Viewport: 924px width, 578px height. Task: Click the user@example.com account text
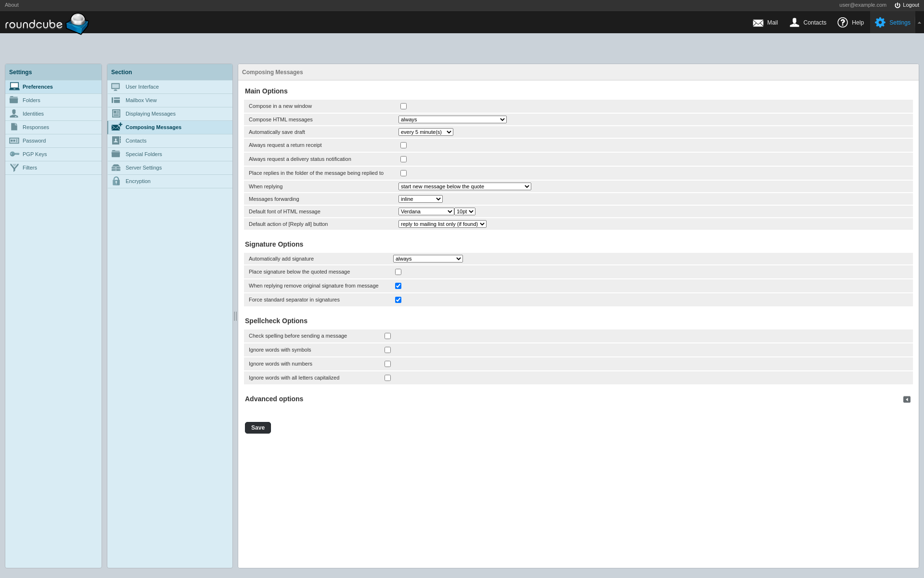pos(863,5)
